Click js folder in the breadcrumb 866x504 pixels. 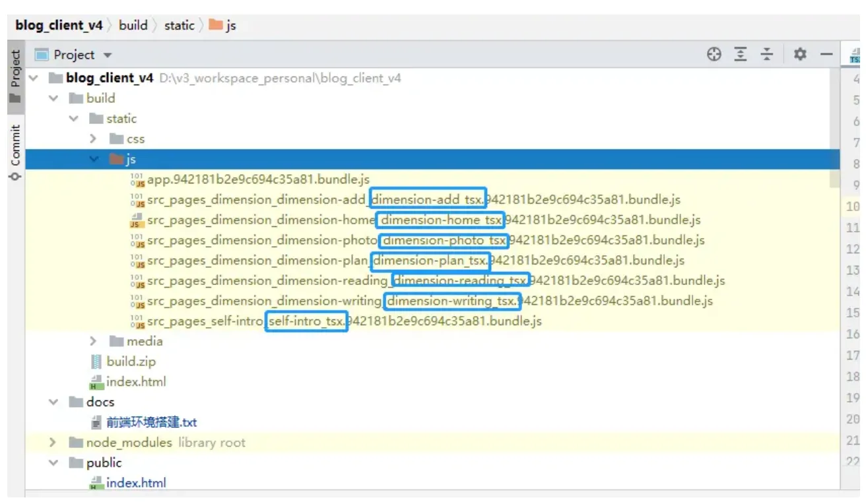[x=222, y=26]
